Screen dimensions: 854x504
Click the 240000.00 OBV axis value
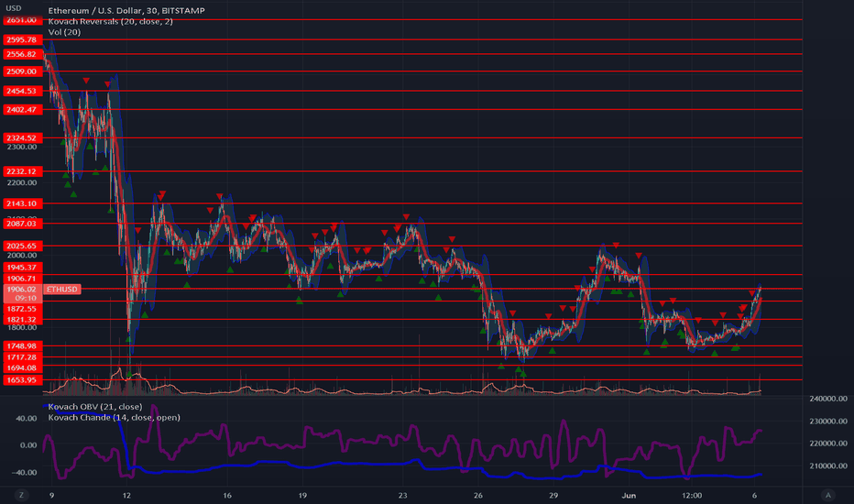click(828, 399)
